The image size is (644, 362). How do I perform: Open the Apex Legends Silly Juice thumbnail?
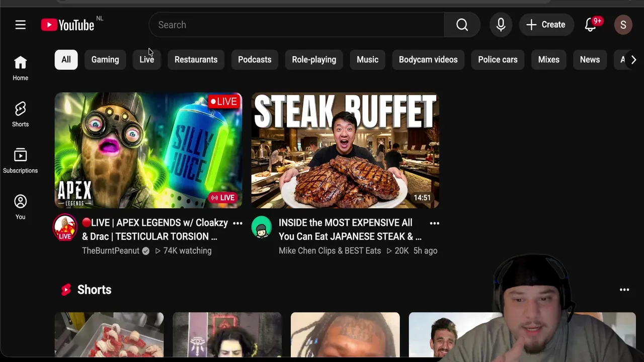(148, 150)
